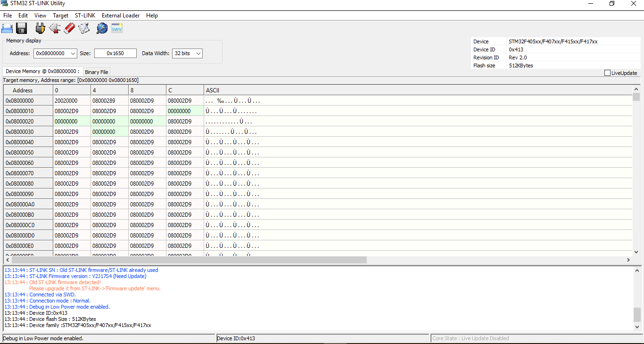The image size is (644, 344).
Task: Click the log panel scrollbar up arrow
Action: pos(637,270)
